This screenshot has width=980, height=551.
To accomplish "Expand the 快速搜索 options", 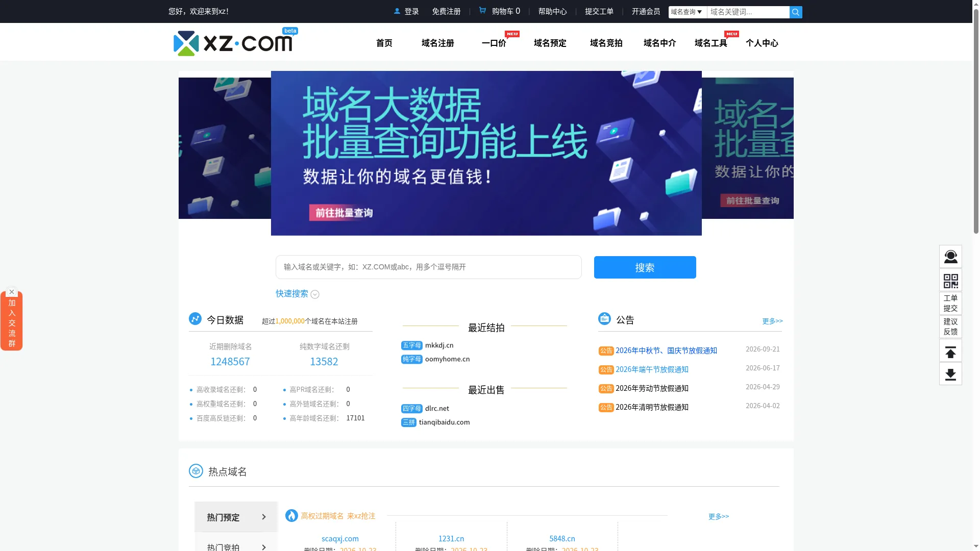I will point(298,294).
